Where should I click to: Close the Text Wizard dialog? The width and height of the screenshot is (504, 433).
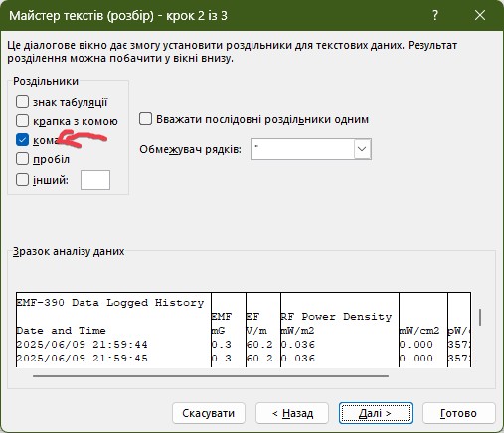pyautogui.click(x=480, y=15)
